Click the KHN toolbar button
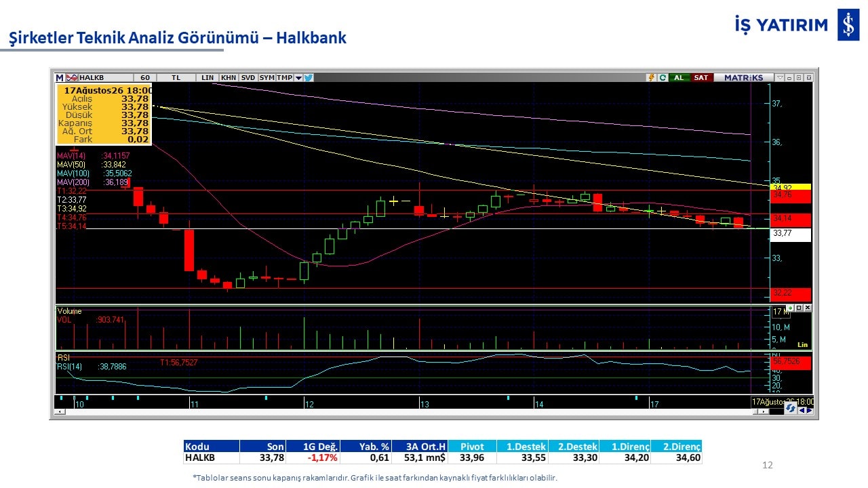 229,77
